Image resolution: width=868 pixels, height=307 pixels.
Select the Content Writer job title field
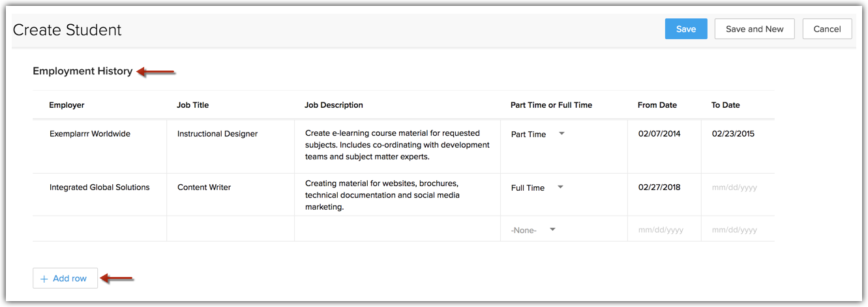(203, 187)
